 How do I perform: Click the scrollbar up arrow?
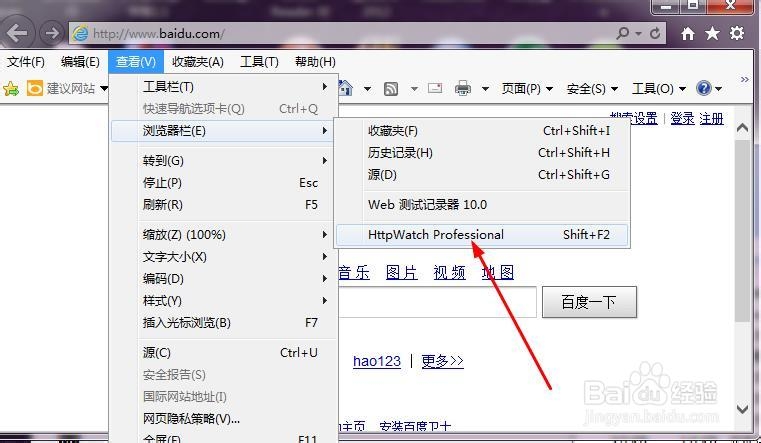pyautogui.click(x=742, y=128)
